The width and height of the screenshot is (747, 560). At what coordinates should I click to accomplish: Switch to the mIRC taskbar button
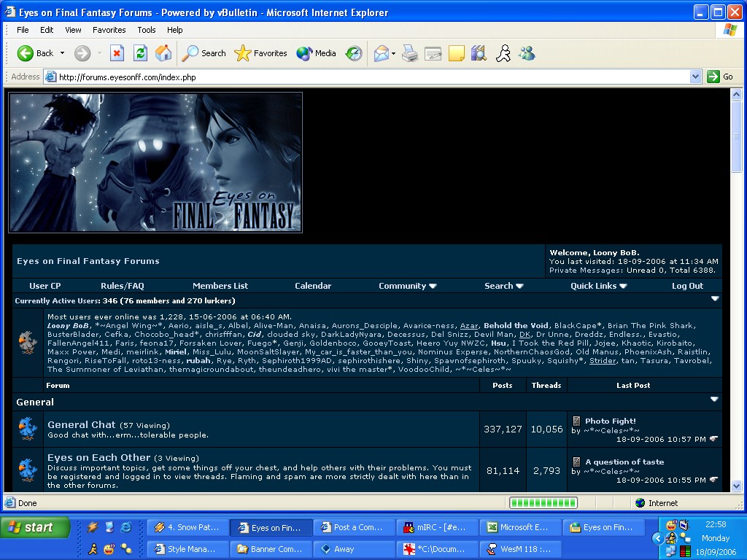point(438,527)
